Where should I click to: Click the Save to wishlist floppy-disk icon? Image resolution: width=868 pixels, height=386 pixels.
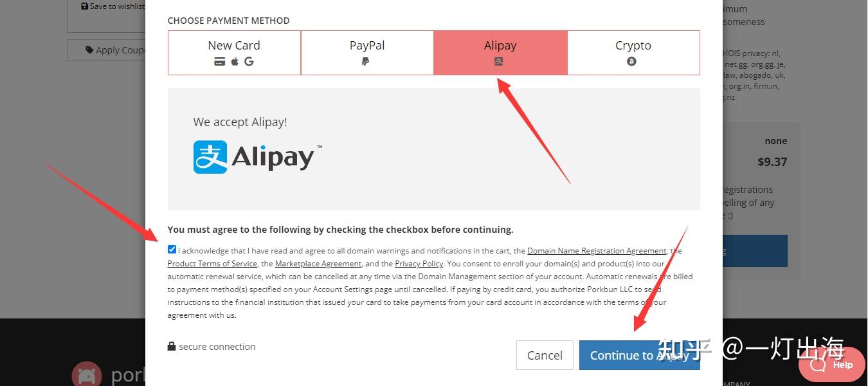(85, 6)
